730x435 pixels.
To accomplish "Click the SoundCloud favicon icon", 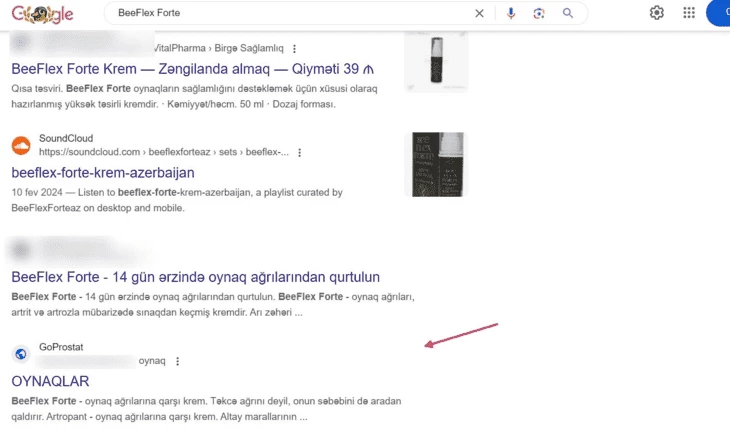I will (21, 145).
